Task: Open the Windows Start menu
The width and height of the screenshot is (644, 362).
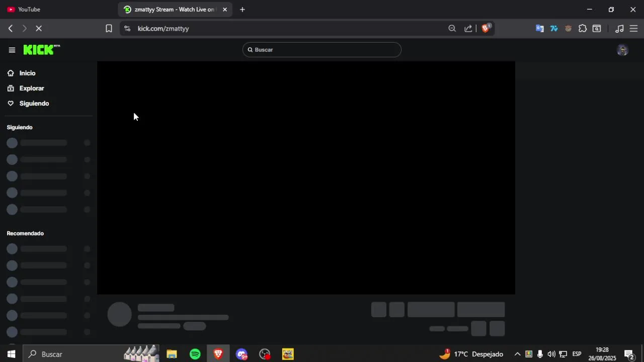Action: tap(11, 354)
